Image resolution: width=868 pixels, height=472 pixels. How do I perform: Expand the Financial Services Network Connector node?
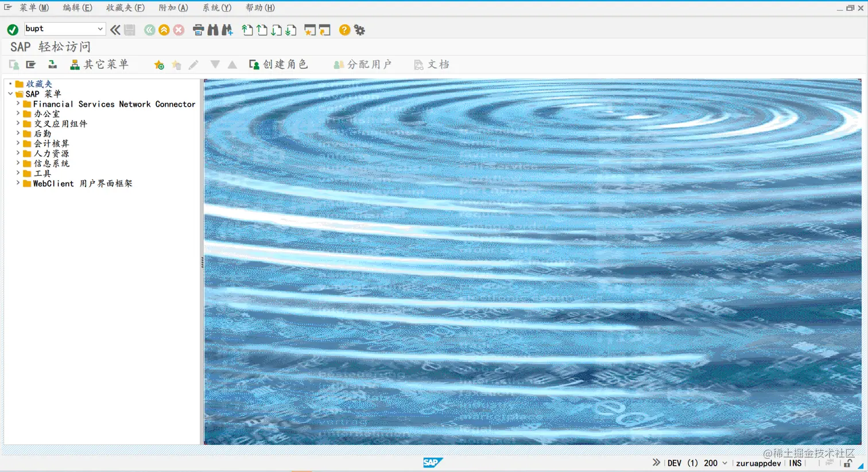coord(18,104)
